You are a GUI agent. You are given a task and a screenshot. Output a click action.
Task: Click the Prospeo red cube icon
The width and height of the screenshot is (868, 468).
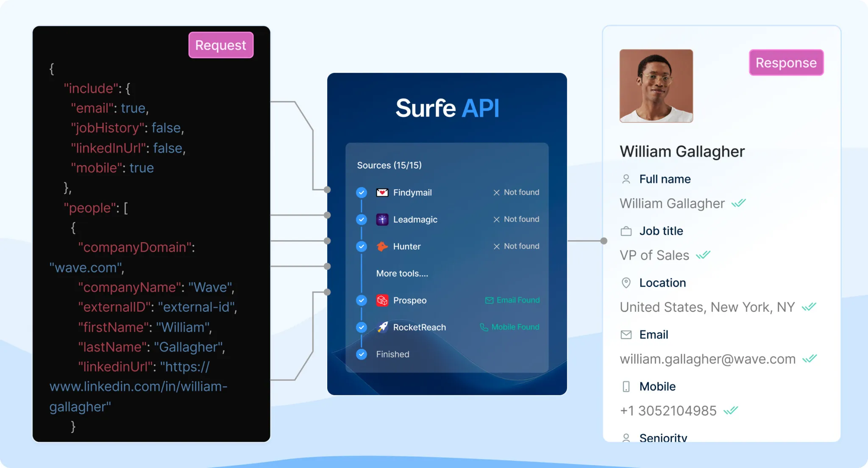382,300
